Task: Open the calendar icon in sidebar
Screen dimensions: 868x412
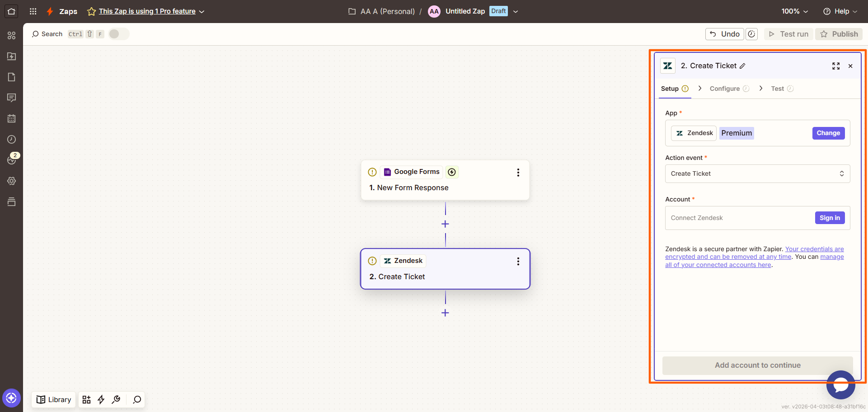Action: [x=12, y=118]
